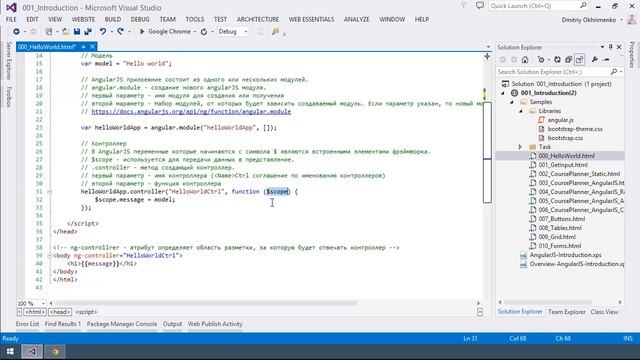Click the Collapse All icon in Solution Explorer
Screen dimensions: 640x360
pyautogui.click(x=568, y=60)
